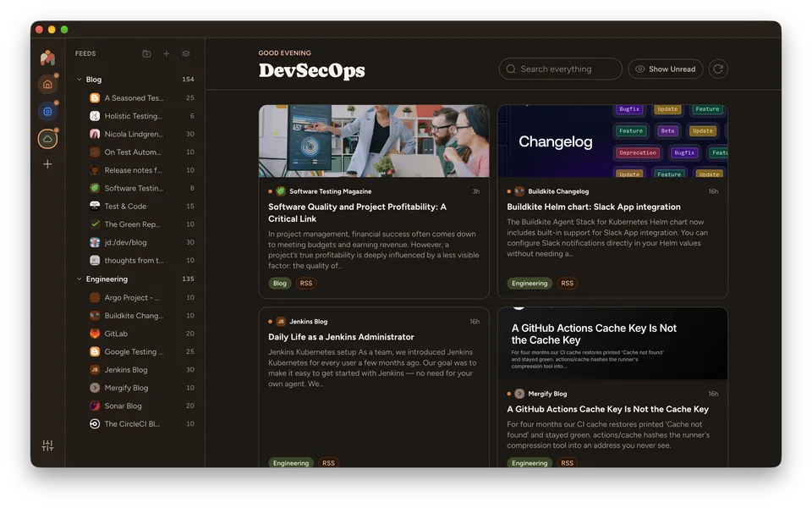Click the GitHub Actions Cache Key banner image

(x=612, y=344)
